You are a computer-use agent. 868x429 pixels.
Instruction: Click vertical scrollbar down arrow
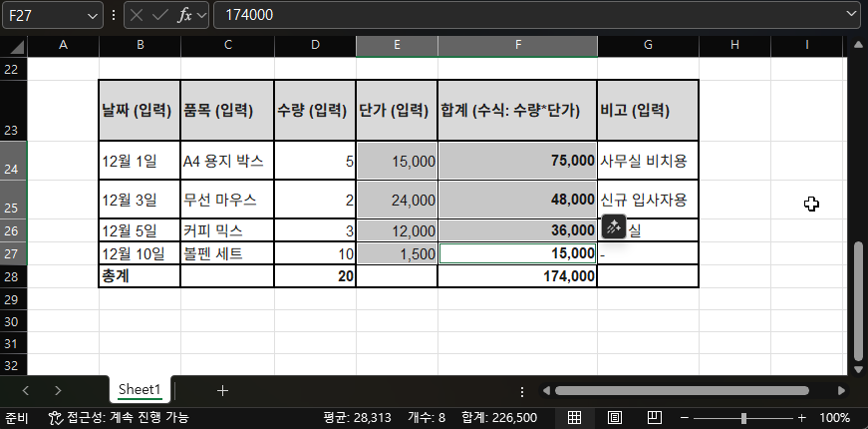(859, 369)
